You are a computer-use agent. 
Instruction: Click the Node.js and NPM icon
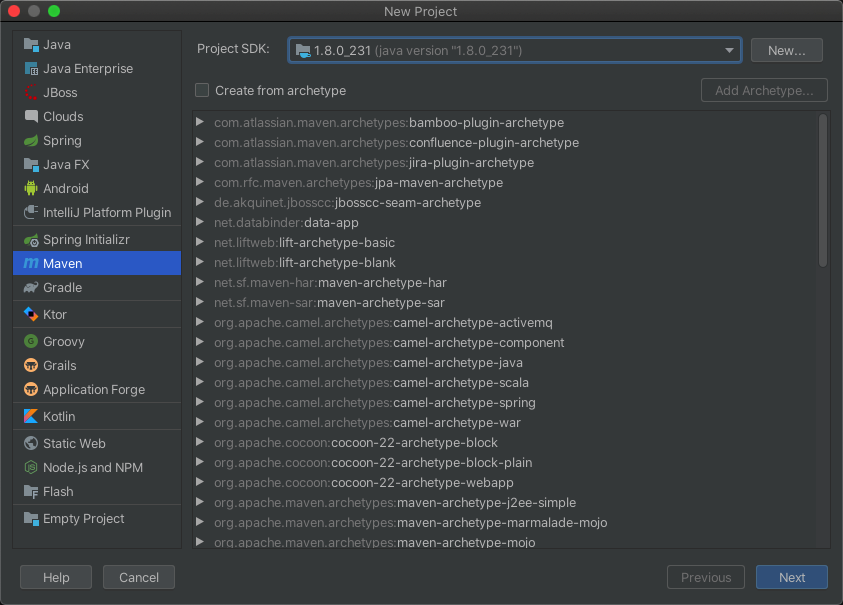tap(31, 467)
